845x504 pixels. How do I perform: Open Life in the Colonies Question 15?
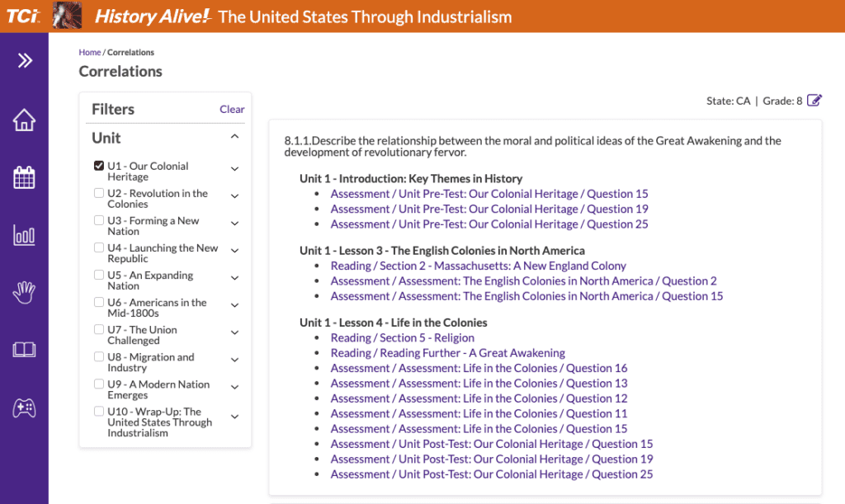479,429
